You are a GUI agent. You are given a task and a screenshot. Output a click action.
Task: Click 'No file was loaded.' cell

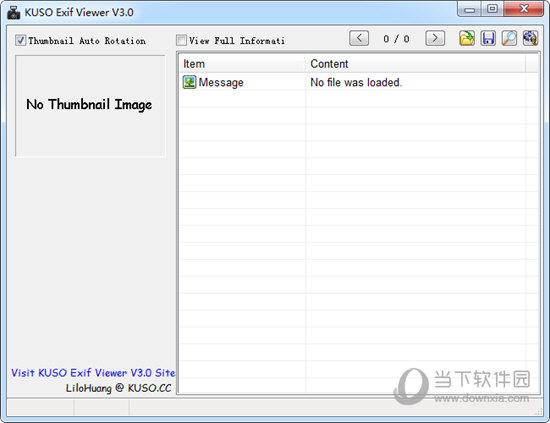pos(356,82)
